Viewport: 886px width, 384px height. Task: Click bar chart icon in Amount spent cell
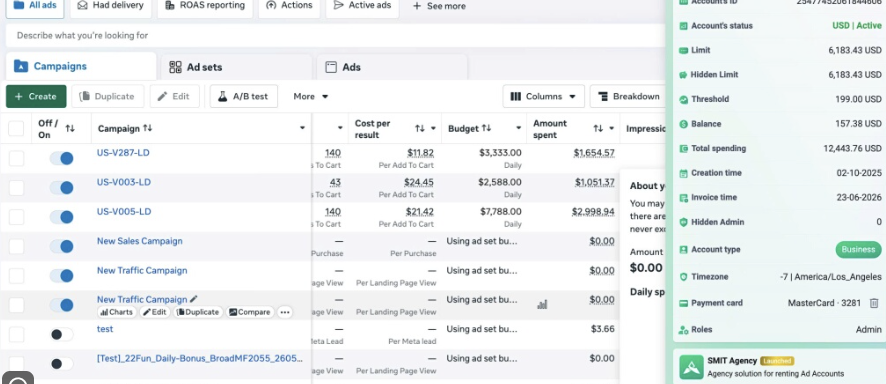click(542, 304)
